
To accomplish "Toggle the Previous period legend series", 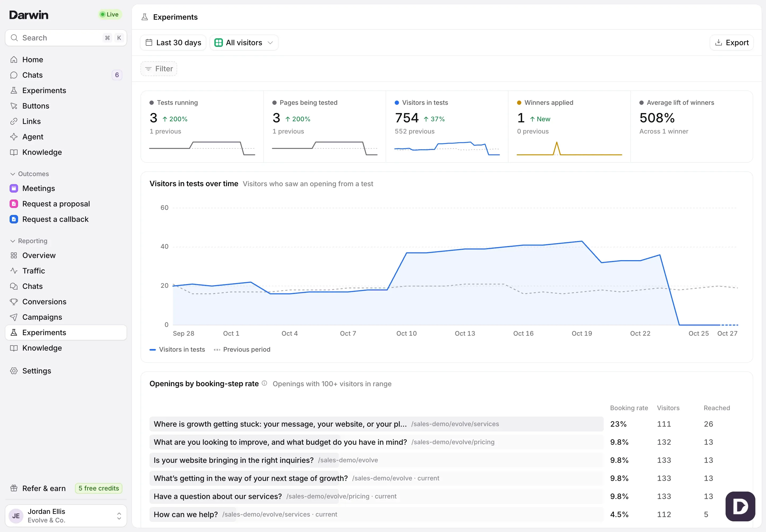I will (242, 349).
